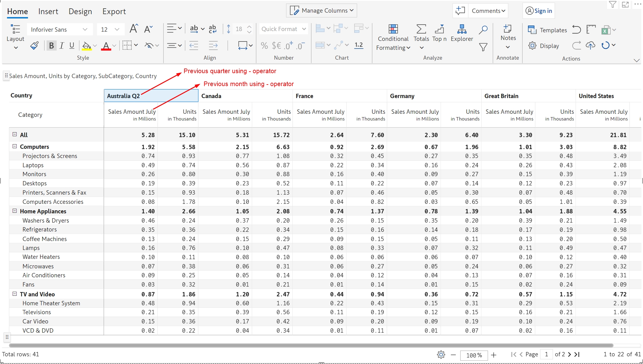Click the red font color swatch

(106, 46)
